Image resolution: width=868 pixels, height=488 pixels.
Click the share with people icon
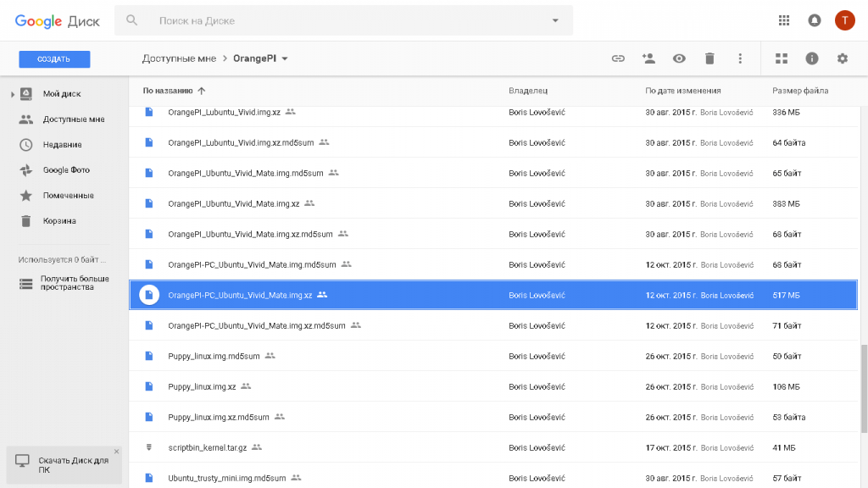648,58
